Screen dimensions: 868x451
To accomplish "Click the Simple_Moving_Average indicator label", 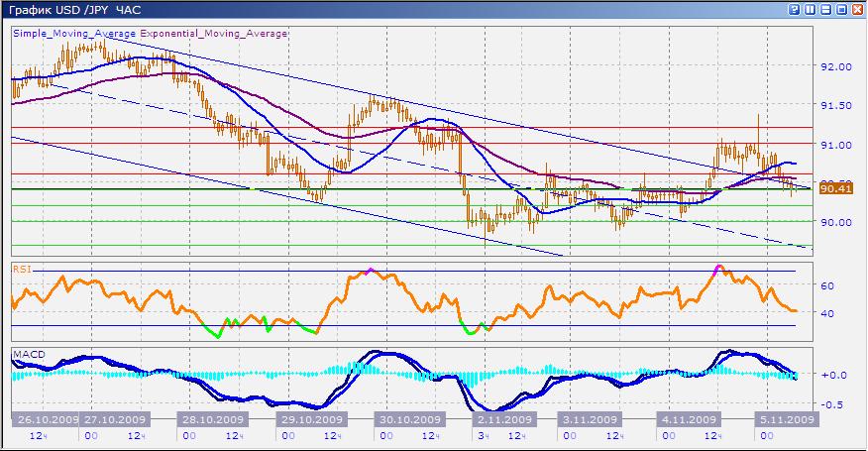I will tap(75, 33).
